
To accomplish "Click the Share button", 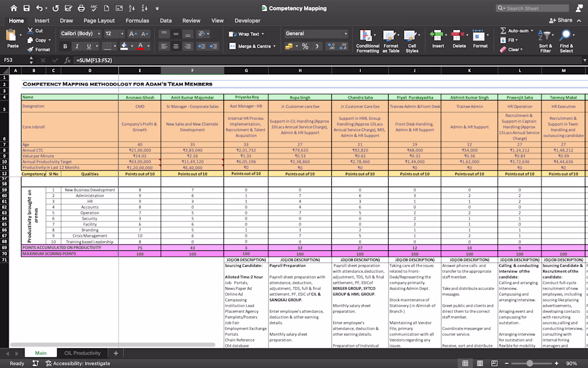I will click(x=561, y=20).
